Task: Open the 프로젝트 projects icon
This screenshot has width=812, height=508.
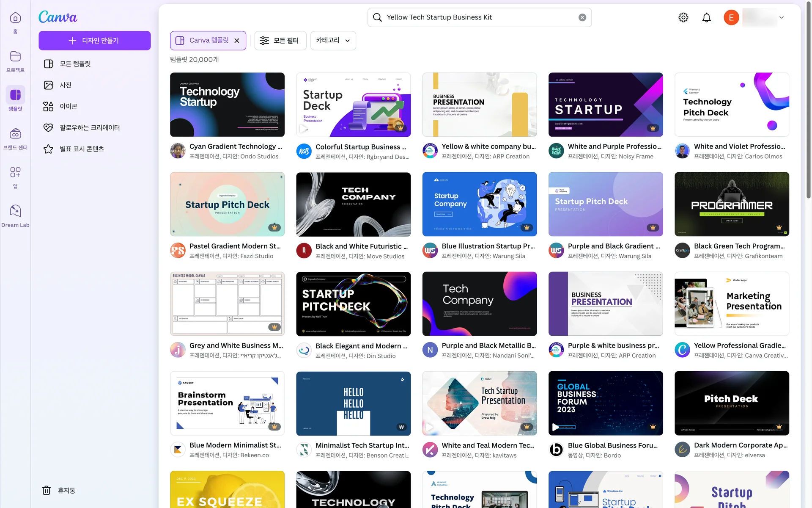Action: tap(15, 59)
